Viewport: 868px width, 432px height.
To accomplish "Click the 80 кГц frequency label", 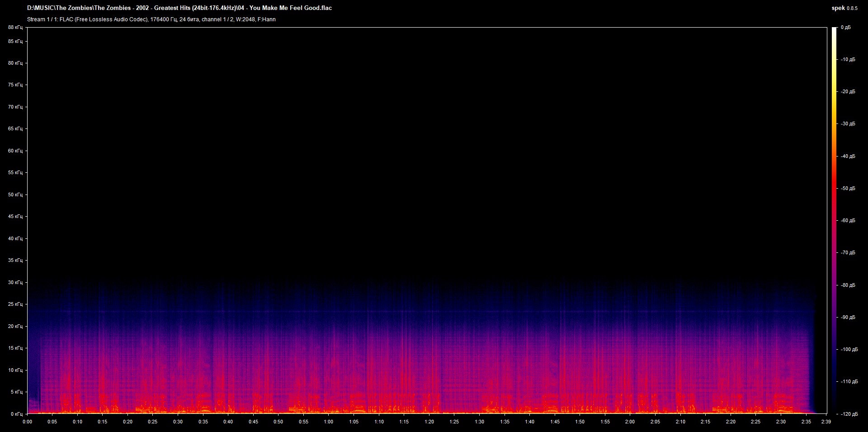I will [x=15, y=63].
